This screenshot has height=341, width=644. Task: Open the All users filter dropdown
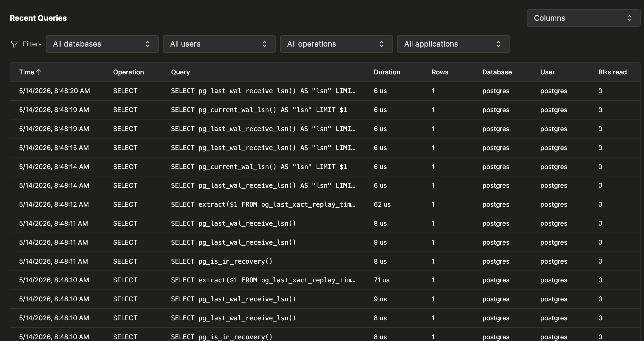pyautogui.click(x=219, y=44)
